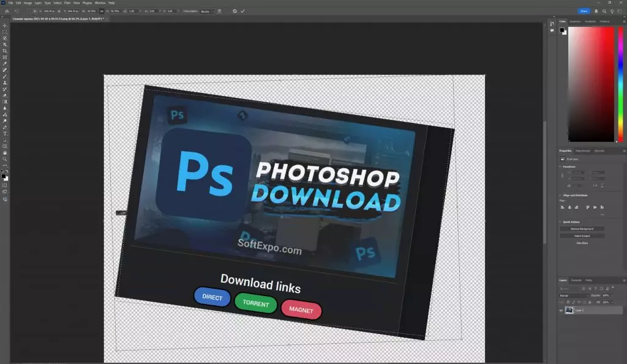
Task: Open the notifications bell
Action: [x=596, y=11]
